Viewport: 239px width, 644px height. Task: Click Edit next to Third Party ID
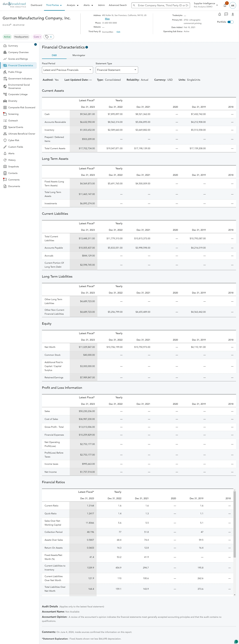[118, 32]
